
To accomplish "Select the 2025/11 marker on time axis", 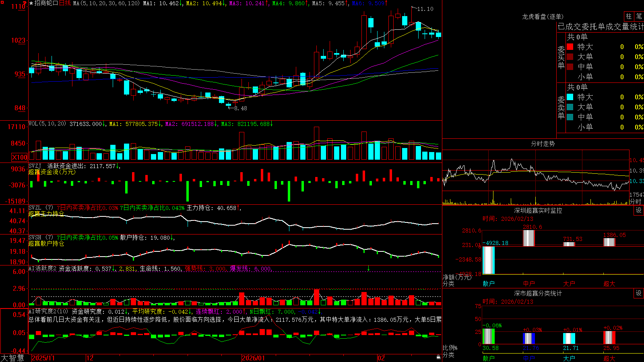I will pos(43,358).
